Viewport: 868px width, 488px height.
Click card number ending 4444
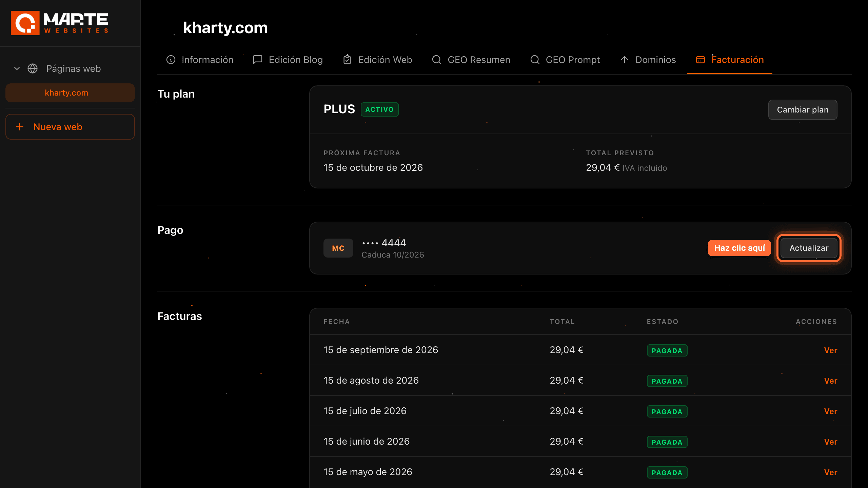pos(384,243)
